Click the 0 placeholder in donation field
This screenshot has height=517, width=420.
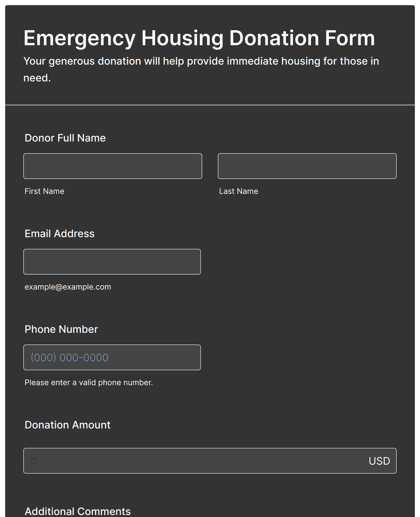coord(34,461)
